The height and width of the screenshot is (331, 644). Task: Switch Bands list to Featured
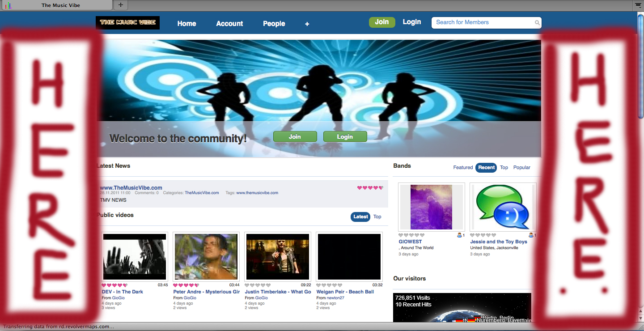click(463, 168)
